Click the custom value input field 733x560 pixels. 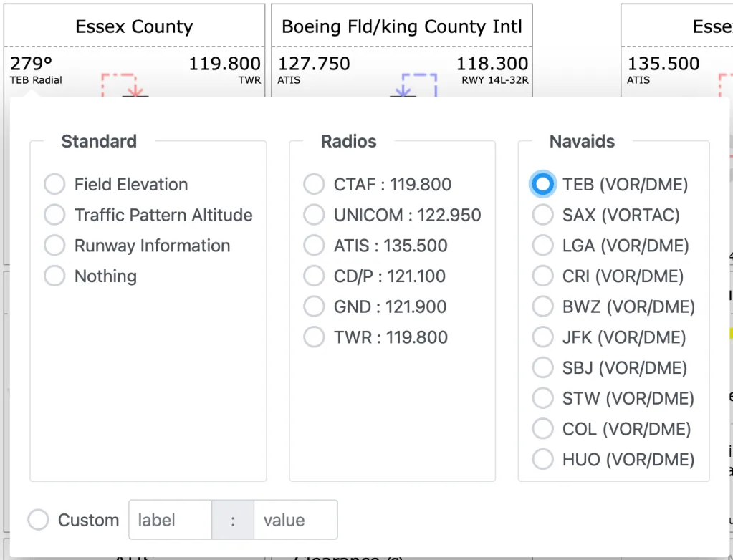[294, 520]
